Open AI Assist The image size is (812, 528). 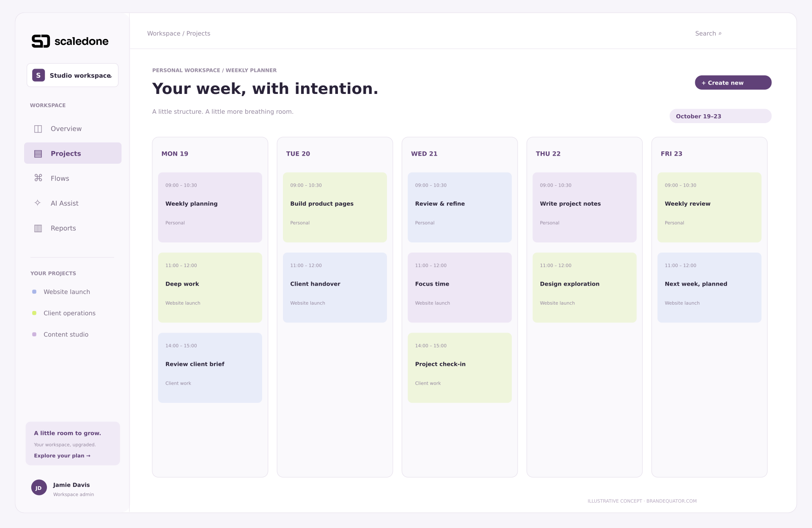point(73,203)
